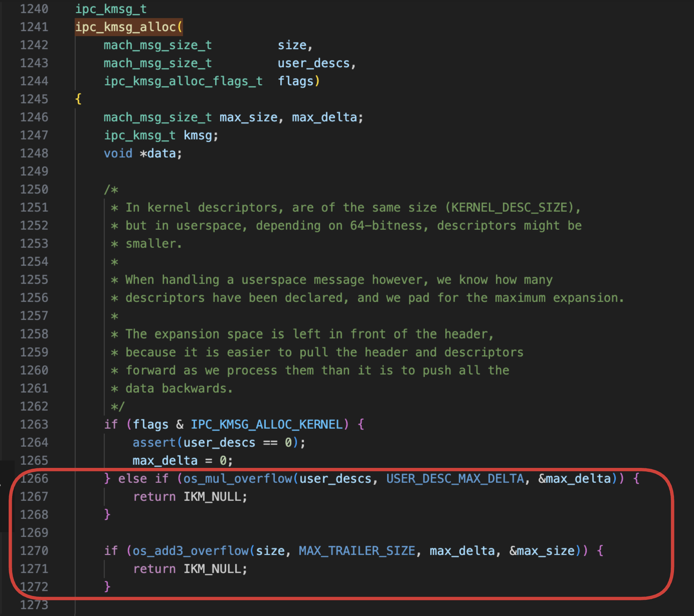
Task: Click line number 1266 in the gutter
Action: tap(34, 478)
